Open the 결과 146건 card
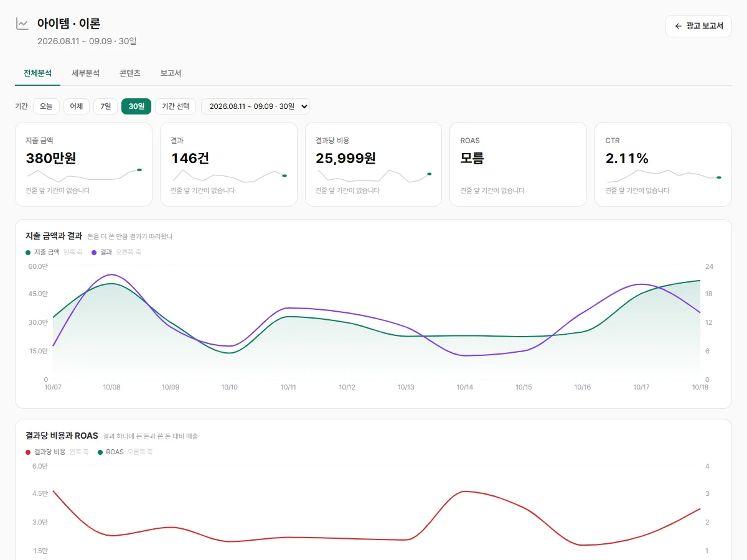 (x=228, y=164)
